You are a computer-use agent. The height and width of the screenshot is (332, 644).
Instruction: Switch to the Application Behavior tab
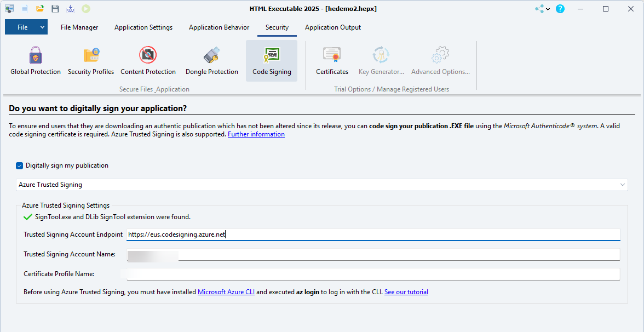click(219, 27)
